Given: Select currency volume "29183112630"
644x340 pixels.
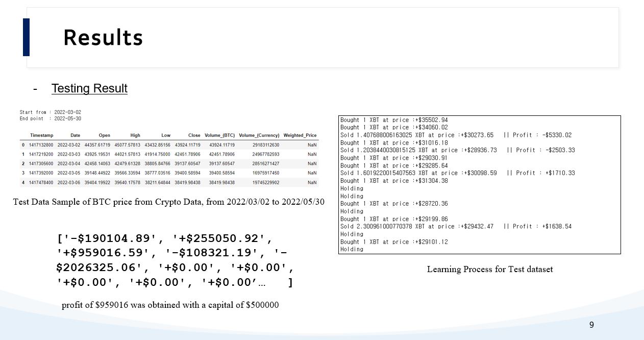Looking at the screenshot, I should [x=266, y=145].
